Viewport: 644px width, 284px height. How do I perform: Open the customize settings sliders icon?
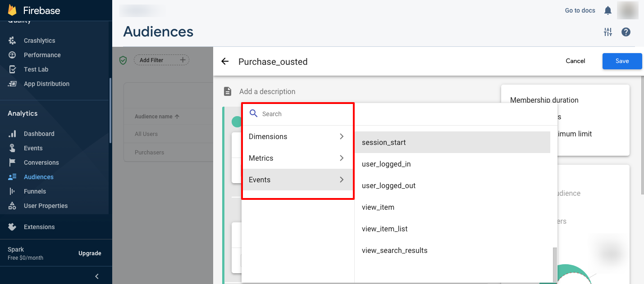[608, 32]
